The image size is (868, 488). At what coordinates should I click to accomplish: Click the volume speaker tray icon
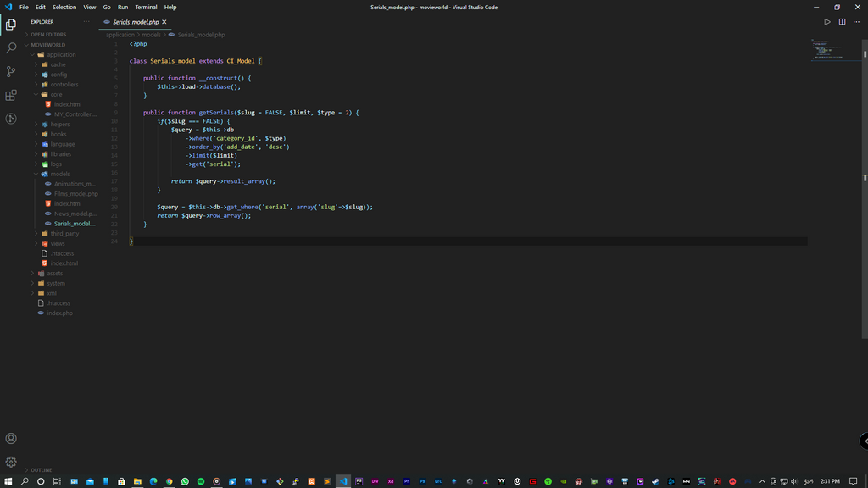794,481
